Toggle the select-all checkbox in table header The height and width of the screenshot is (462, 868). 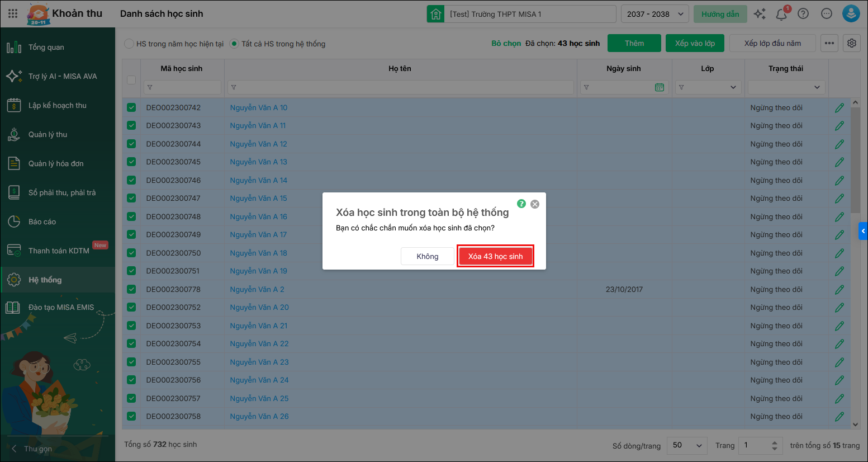tap(131, 80)
